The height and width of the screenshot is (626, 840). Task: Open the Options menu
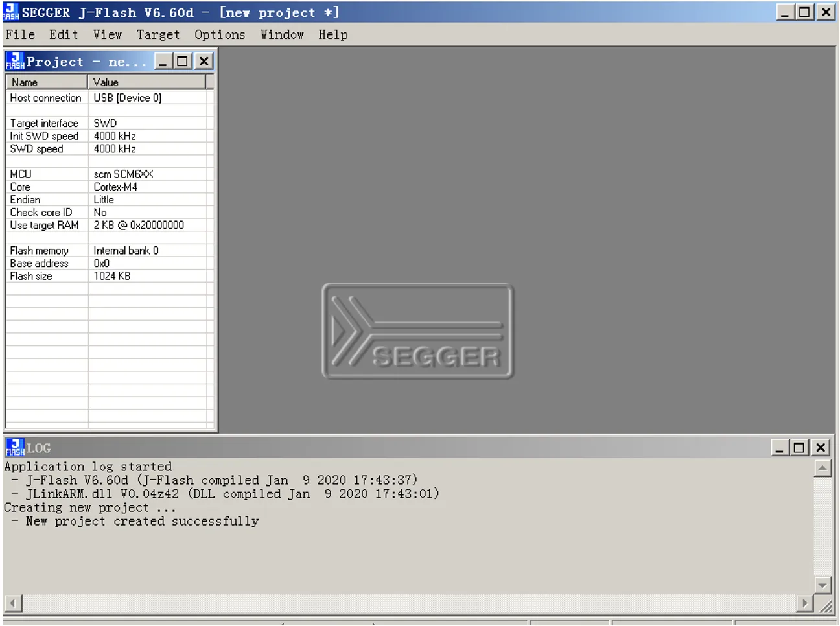click(x=220, y=34)
